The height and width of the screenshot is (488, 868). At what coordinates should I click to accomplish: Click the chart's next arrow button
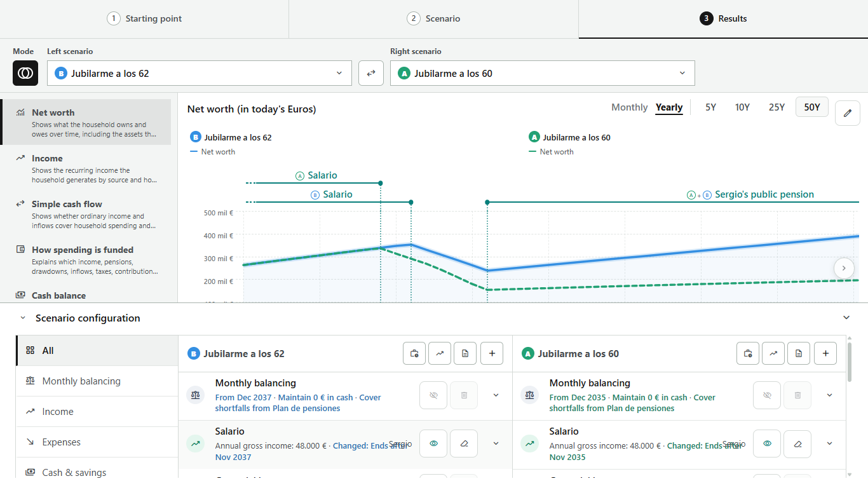tap(844, 268)
